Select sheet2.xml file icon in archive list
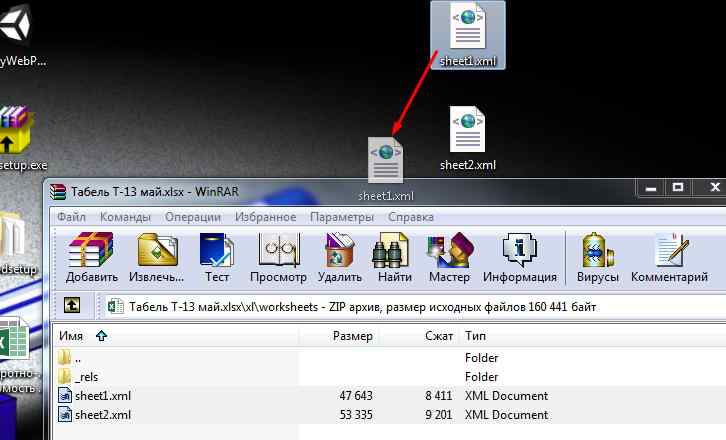 65,415
